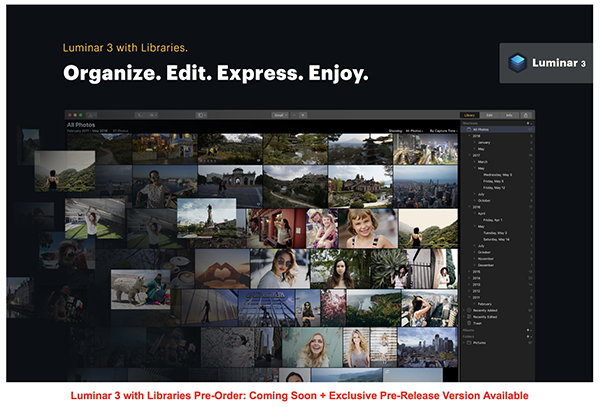Image resolution: width=600 pixels, height=407 pixels.
Task: Collapse the 2016 year in sidebar
Action: coord(470,207)
